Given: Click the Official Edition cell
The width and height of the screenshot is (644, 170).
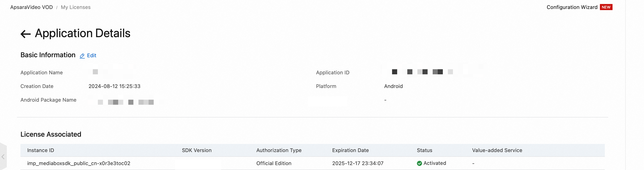Looking at the screenshot, I should click(274, 163).
